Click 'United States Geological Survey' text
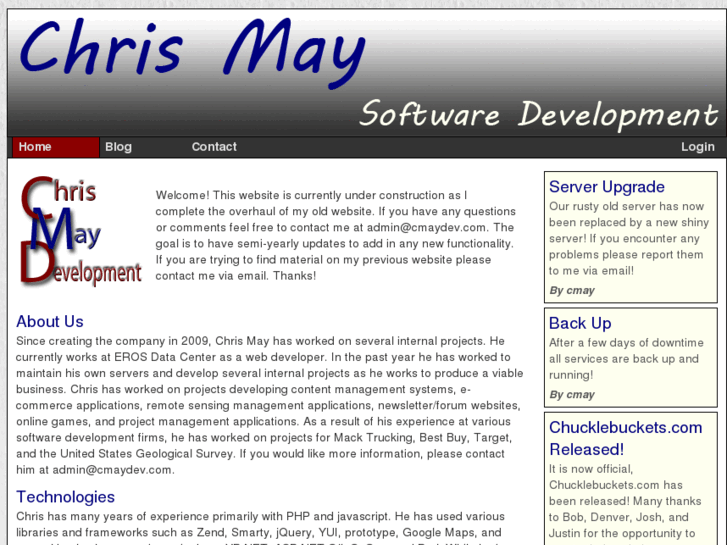 pyautogui.click(x=147, y=454)
